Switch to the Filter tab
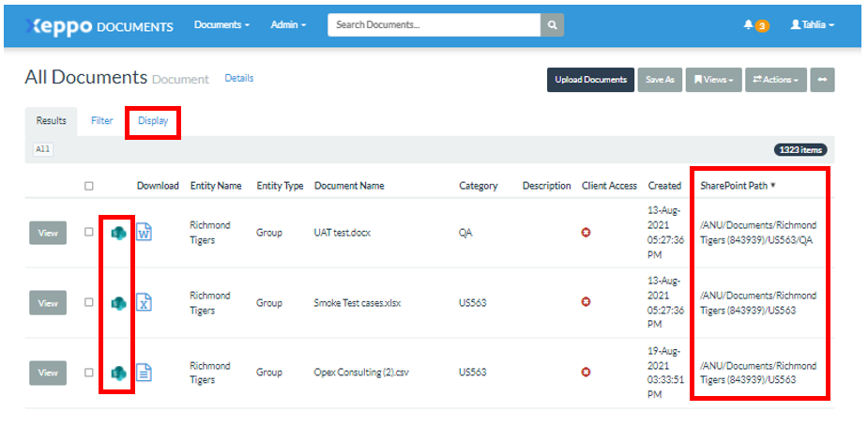The width and height of the screenshot is (868, 427). [x=101, y=121]
